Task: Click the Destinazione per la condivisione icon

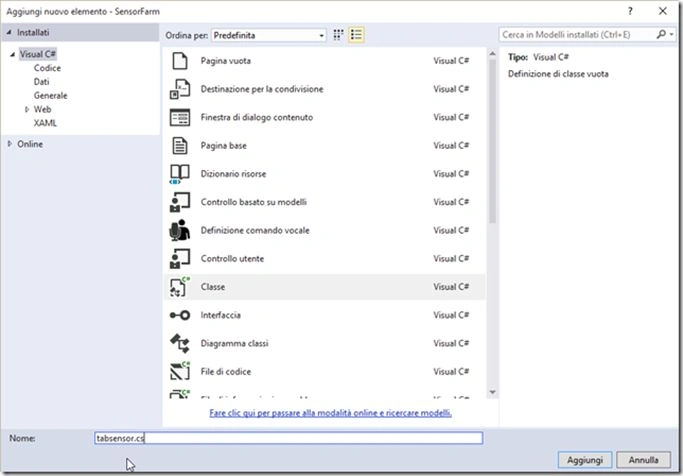Action: (179, 89)
